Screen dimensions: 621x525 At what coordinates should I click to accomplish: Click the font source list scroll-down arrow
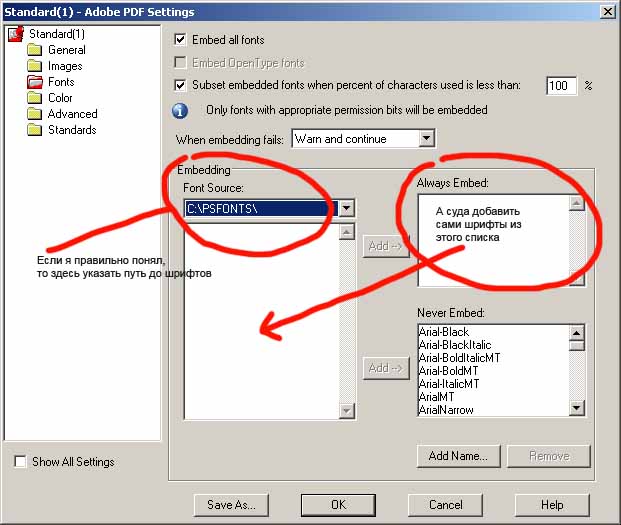point(347,411)
